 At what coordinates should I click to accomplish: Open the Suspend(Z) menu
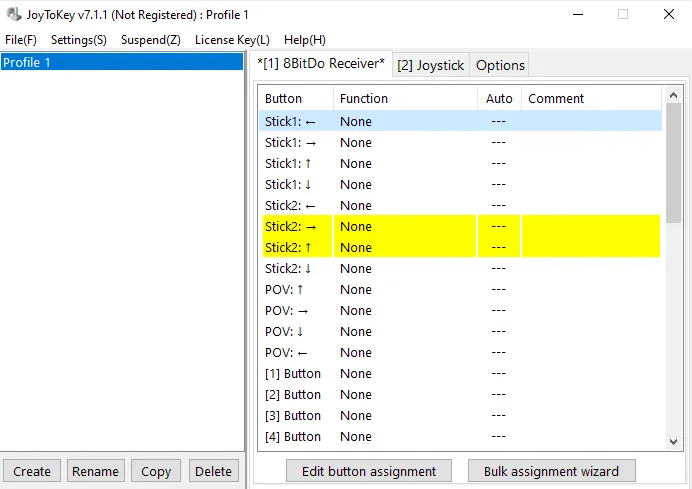coord(151,40)
